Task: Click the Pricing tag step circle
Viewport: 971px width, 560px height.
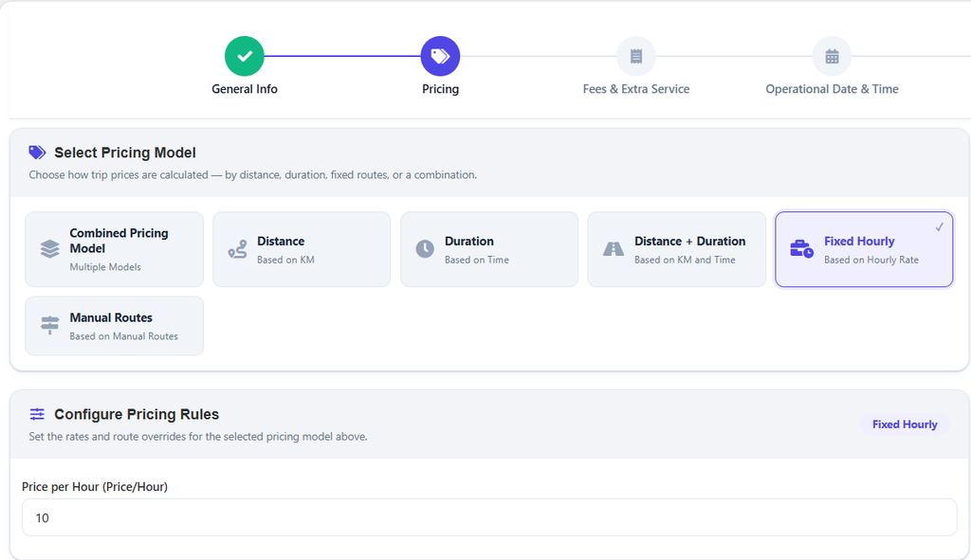Action: pos(440,56)
